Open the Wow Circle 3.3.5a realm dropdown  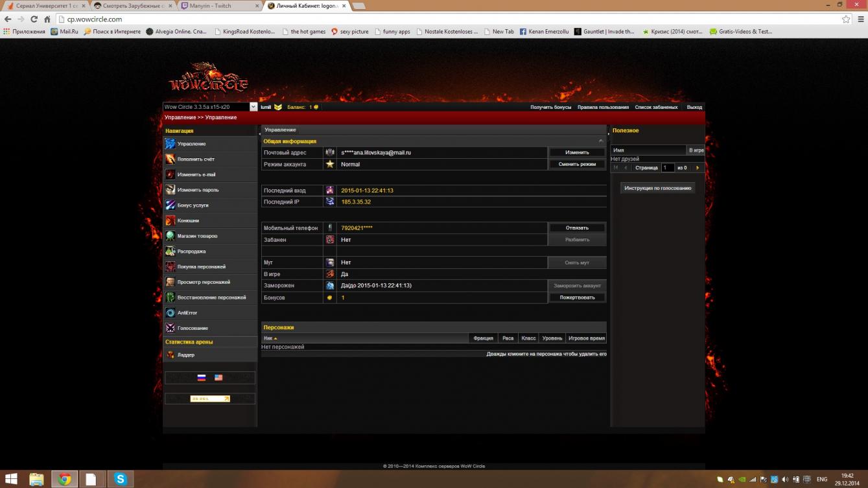point(210,107)
